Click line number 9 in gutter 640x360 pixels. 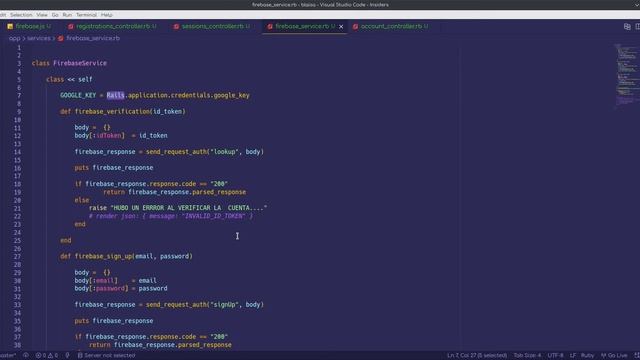[19, 112]
